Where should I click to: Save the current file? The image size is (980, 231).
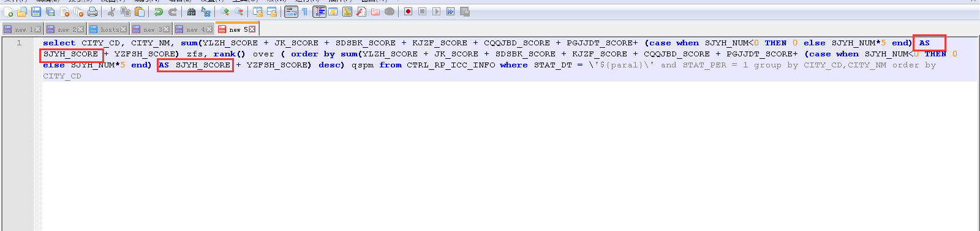point(36,12)
